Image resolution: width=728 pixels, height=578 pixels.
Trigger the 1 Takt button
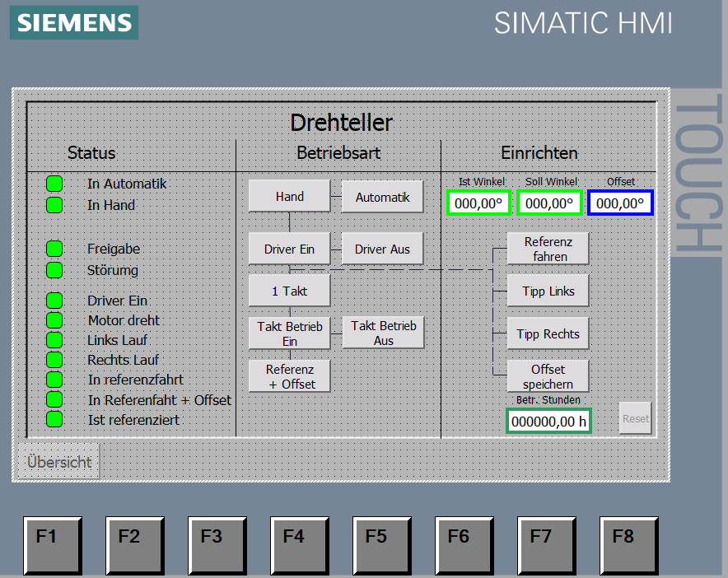click(x=289, y=291)
